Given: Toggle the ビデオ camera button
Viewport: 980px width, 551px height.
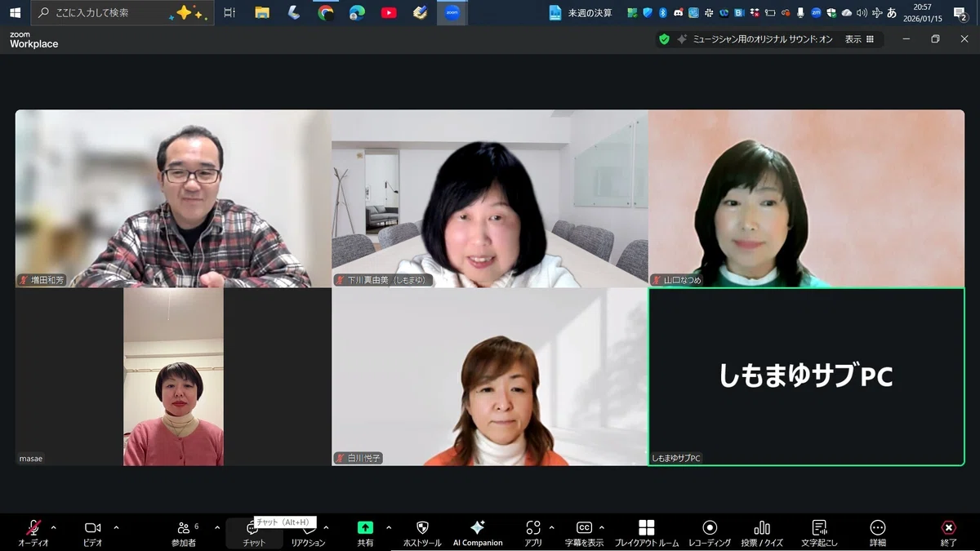Looking at the screenshot, I should tap(92, 533).
